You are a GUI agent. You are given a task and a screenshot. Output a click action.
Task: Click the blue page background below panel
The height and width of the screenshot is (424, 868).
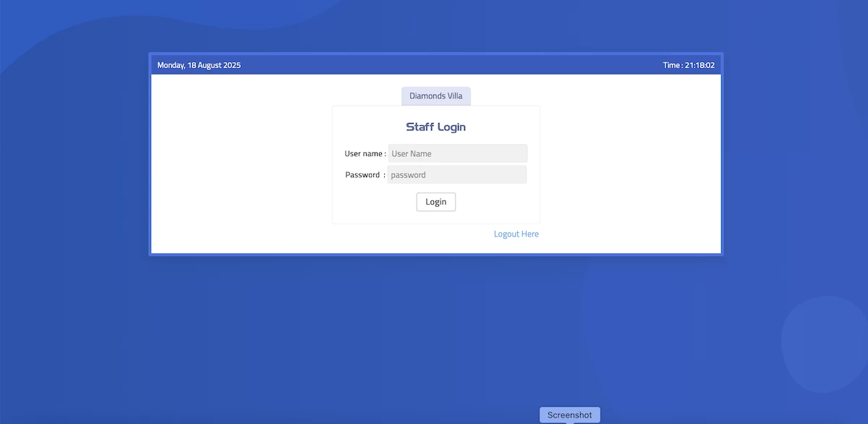pyautogui.click(x=362, y=333)
